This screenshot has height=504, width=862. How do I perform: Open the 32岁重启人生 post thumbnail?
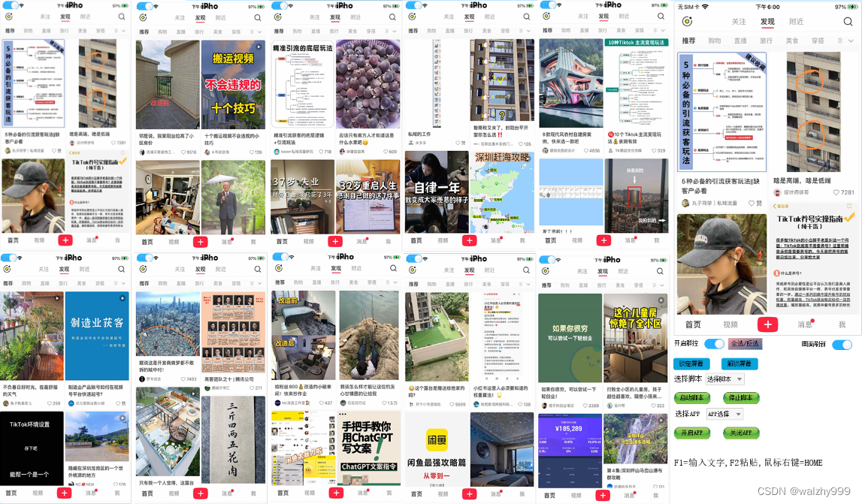point(367,195)
